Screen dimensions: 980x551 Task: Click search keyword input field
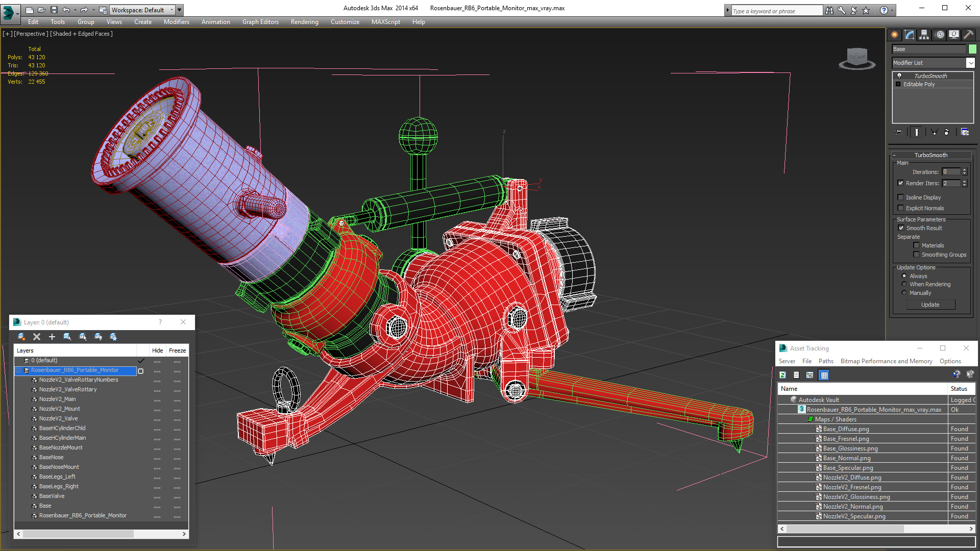pyautogui.click(x=776, y=11)
